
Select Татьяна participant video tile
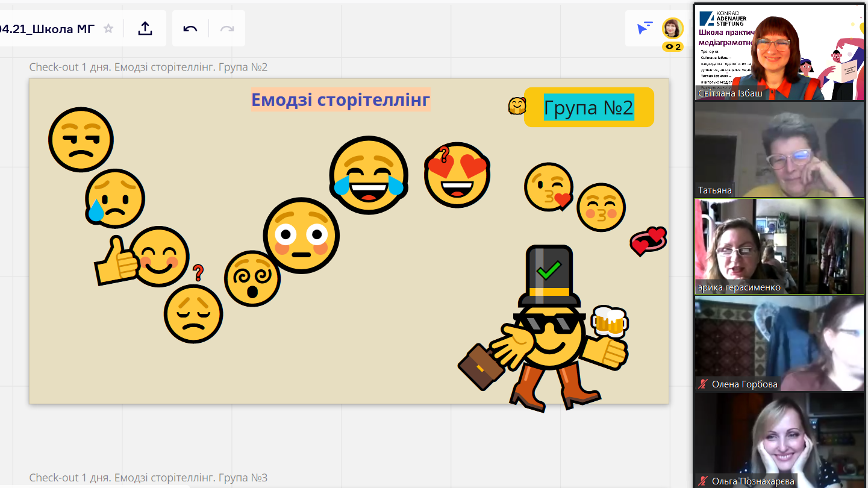coord(779,149)
